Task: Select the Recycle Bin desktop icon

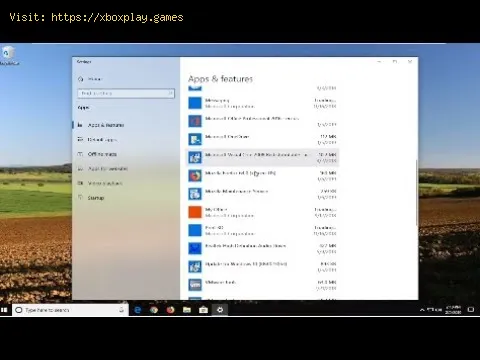Action: pos(9,56)
